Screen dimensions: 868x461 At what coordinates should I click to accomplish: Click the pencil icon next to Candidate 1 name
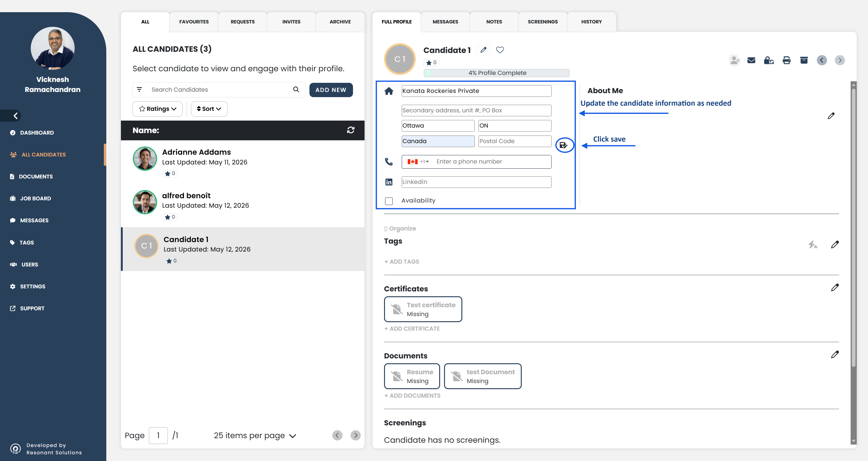click(x=484, y=50)
